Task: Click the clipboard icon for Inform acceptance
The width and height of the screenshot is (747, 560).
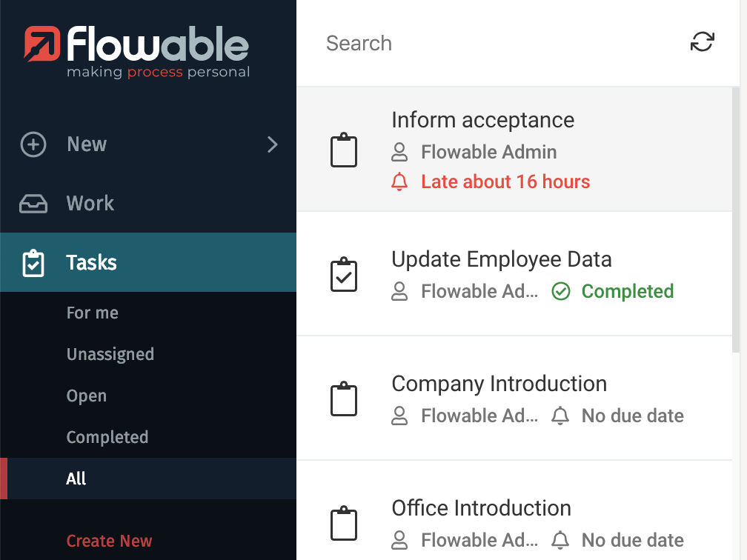Action: 343,150
